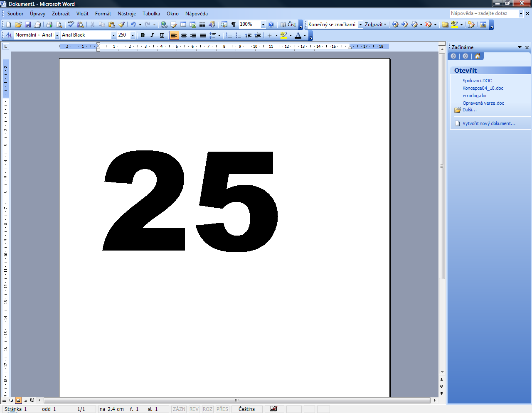Open the recent file errorlog.doc

(x=475, y=96)
